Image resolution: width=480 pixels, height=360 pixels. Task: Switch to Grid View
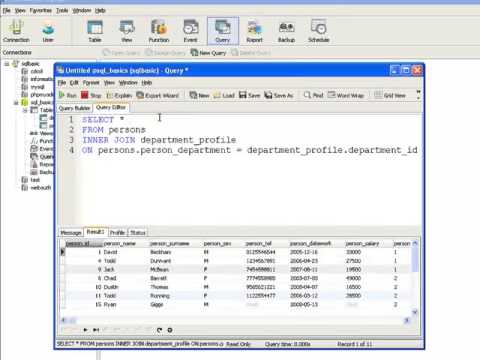click(390, 95)
